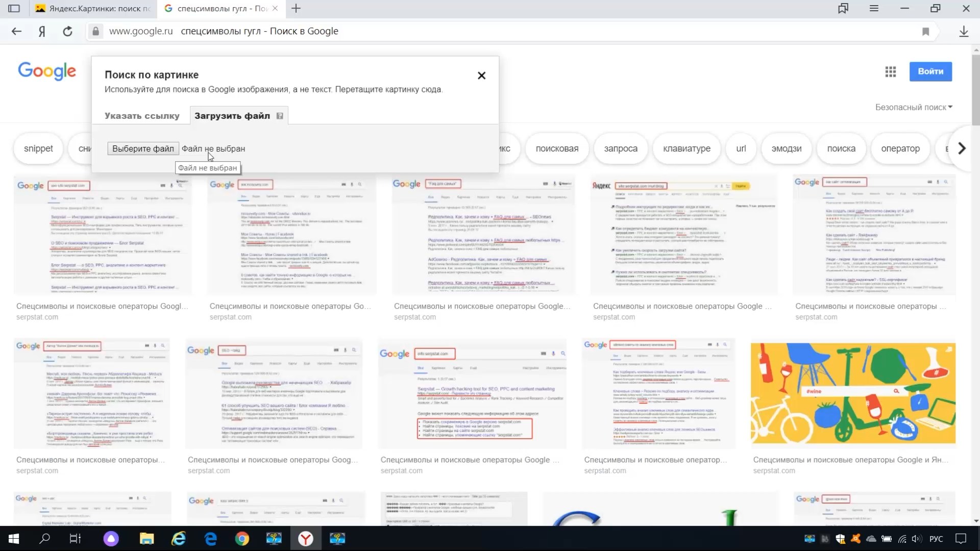Open Internet Explorer from the taskbar
The height and width of the screenshot is (551, 980).
(x=179, y=539)
